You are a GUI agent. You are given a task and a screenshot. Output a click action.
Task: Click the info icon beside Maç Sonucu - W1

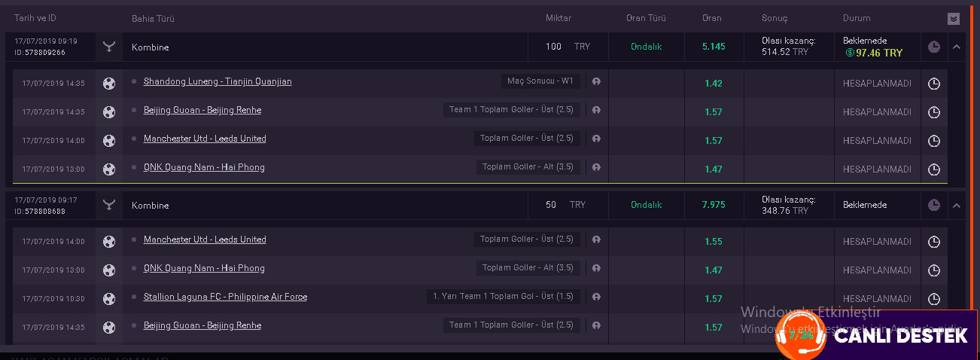[596, 81]
